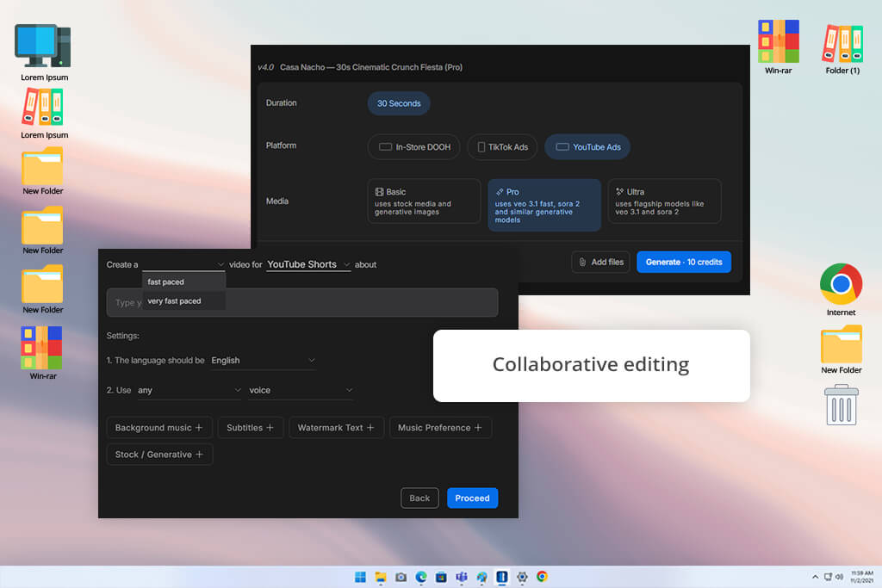Select the YouTube Ads platform
The height and width of the screenshot is (588, 882).
587,146
